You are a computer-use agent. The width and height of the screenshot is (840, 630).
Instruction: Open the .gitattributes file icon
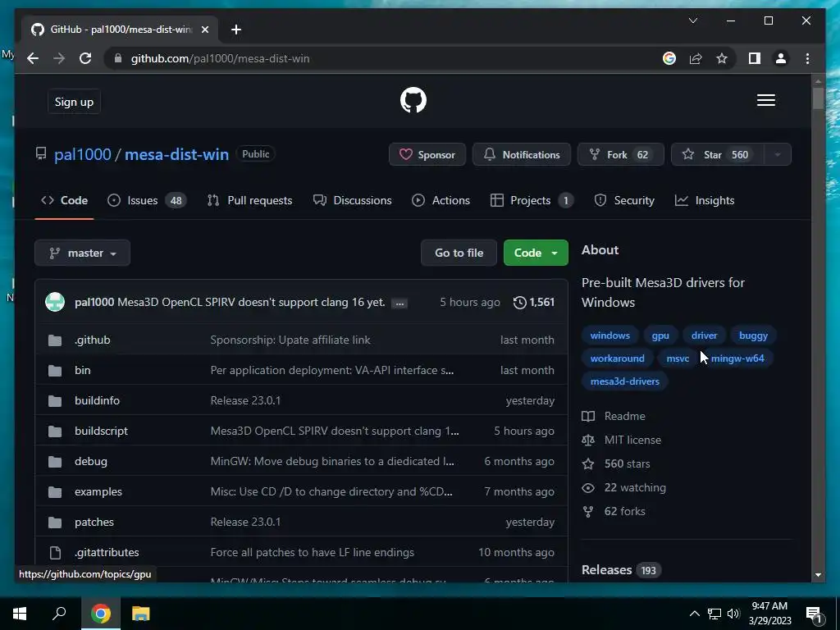(55, 552)
